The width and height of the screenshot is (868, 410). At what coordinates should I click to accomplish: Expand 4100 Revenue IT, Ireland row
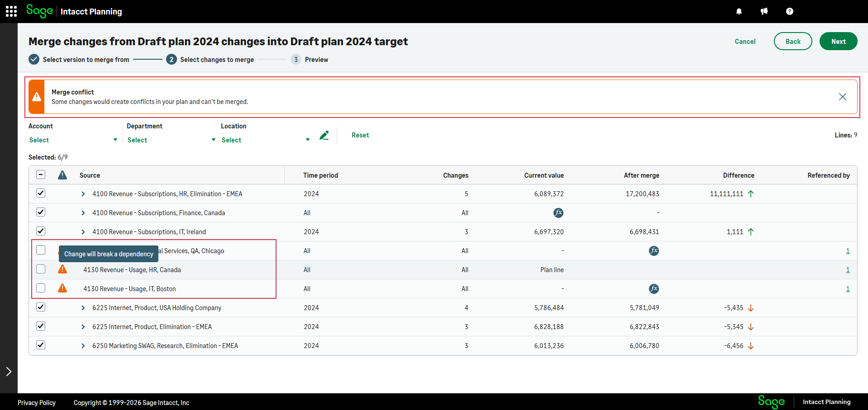(83, 232)
